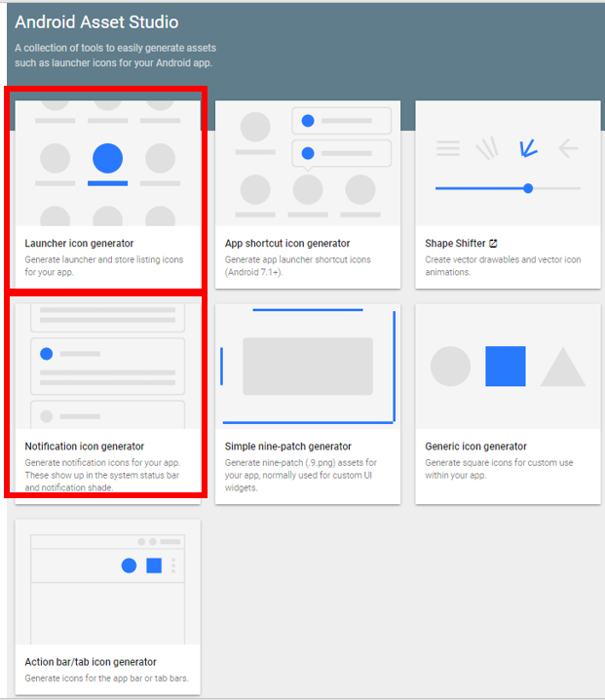Click the Launcher icon generator preview image

[107, 164]
